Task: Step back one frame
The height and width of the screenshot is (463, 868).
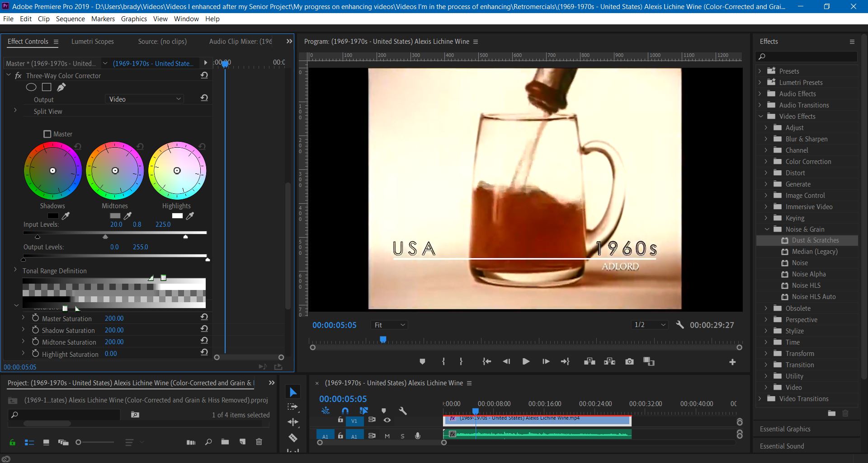Action: (x=506, y=361)
